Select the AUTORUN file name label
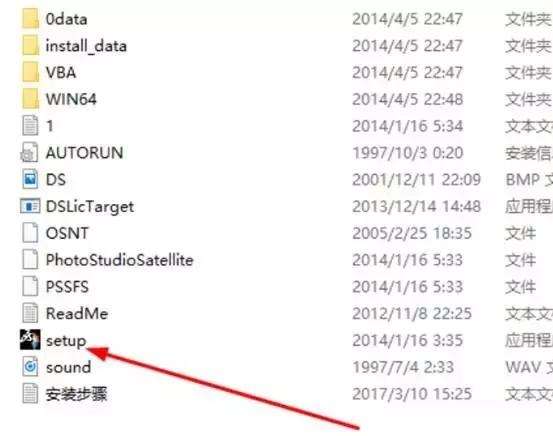This screenshot has height=436, width=553. 84,153
